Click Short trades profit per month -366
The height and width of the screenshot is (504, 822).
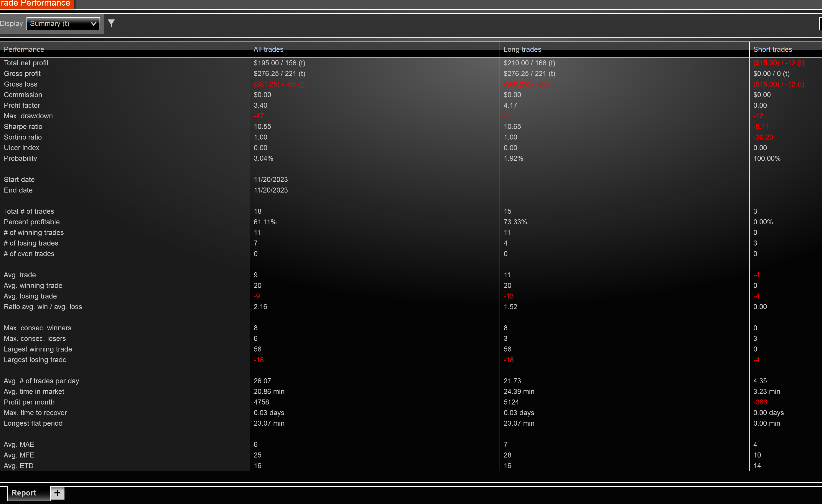pos(760,403)
